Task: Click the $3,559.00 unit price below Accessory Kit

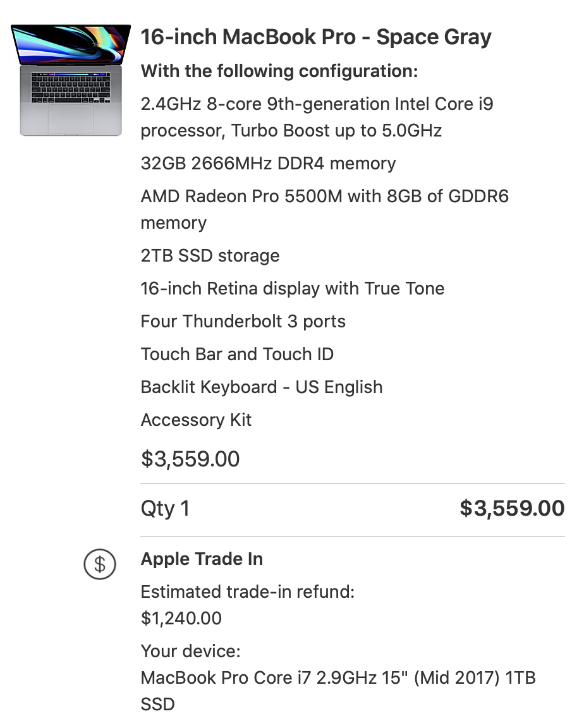Action: click(x=190, y=459)
